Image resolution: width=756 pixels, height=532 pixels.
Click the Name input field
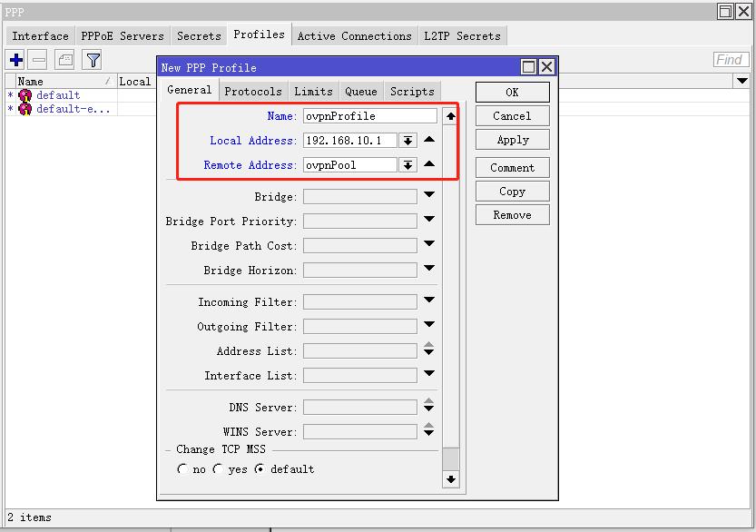(370, 116)
